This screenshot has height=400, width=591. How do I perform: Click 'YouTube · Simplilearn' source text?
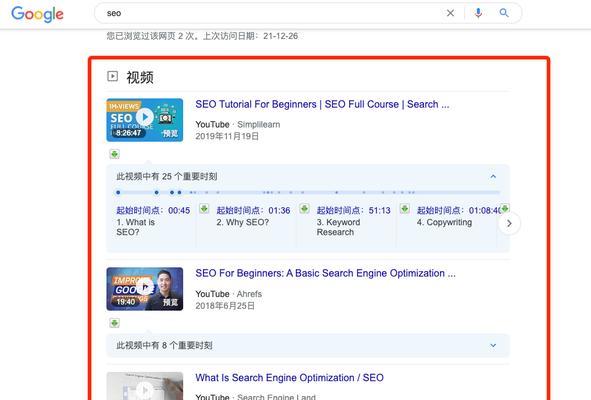pyautogui.click(x=237, y=124)
